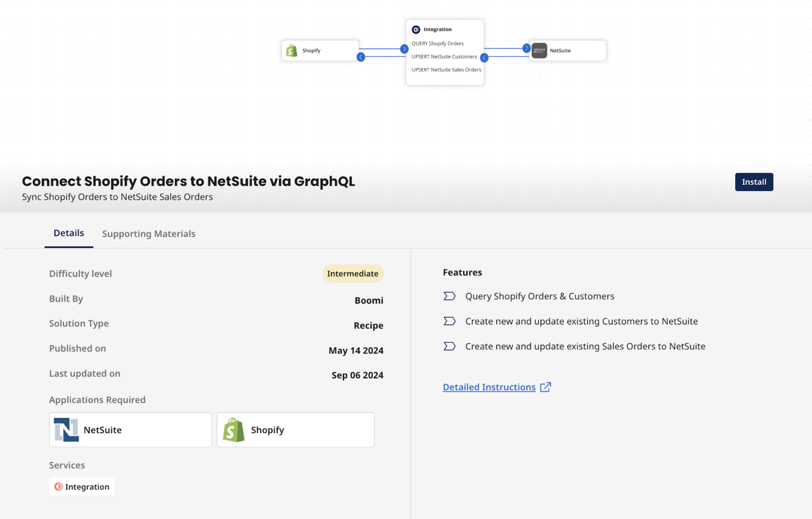Click the NetSuite logo under Applications Required
This screenshot has width=812, height=519.
pyautogui.click(x=66, y=430)
